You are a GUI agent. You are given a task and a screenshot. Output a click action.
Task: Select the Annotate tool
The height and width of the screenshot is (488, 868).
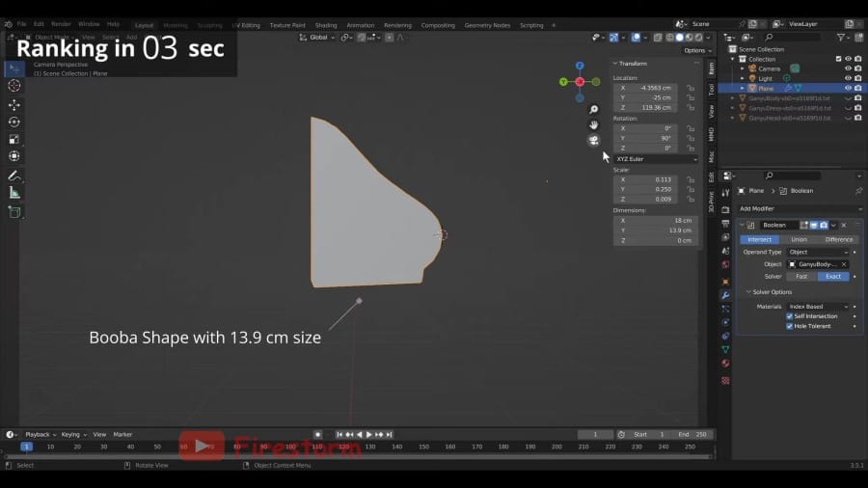(x=14, y=176)
